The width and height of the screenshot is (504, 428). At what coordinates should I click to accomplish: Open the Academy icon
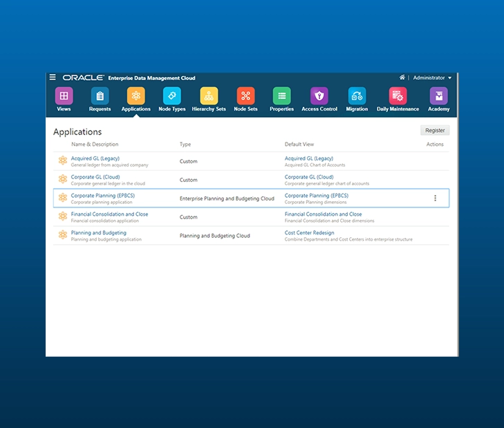438,96
